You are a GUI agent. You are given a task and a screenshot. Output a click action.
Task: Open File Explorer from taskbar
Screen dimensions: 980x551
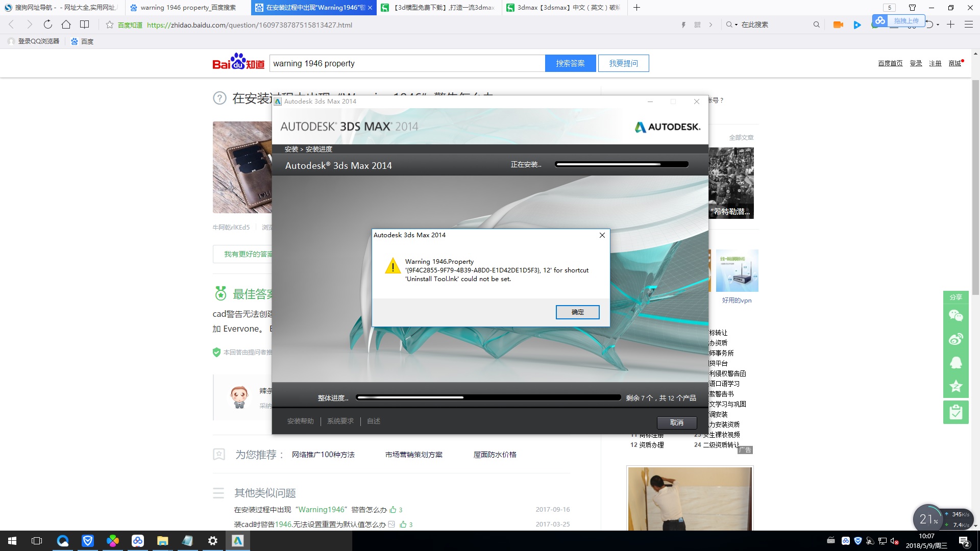click(162, 541)
